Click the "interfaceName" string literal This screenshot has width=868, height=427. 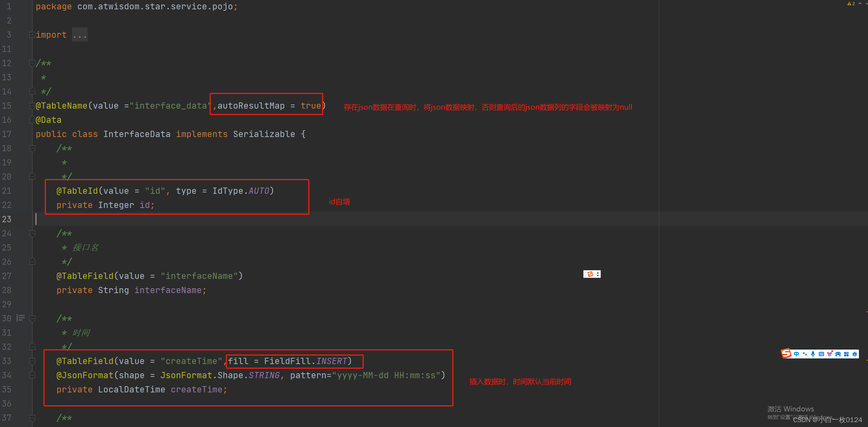[x=199, y=276]
